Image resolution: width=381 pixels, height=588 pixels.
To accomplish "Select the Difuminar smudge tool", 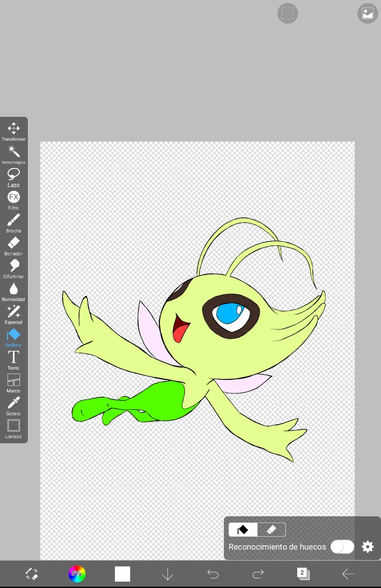I will click(x=13, y=269).
